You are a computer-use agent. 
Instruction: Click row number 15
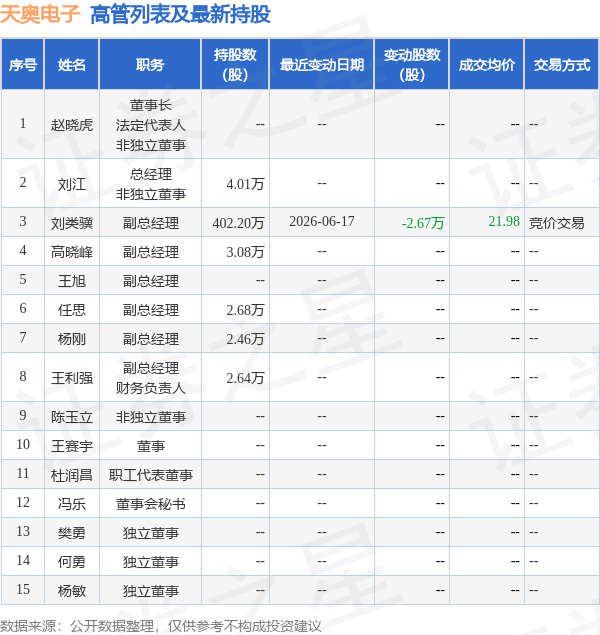pyautogui.click(x=23, y=589)
